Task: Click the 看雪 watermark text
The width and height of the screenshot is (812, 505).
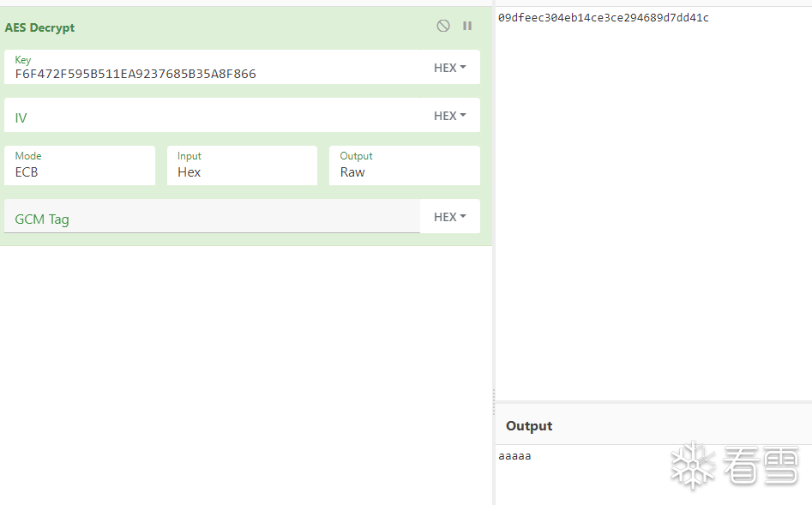Action: click(x=761, y=466)
